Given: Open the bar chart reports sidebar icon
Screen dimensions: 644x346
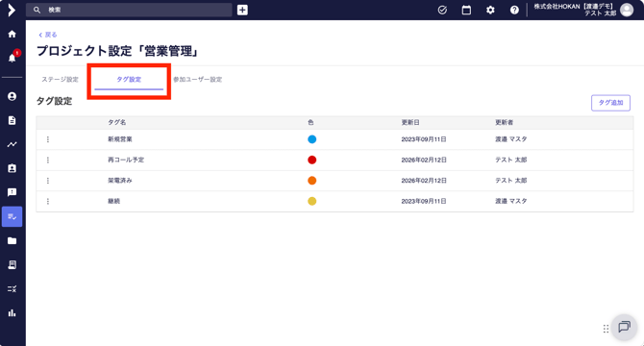Looking at the screenshot, I should click(x=12, y=312).
